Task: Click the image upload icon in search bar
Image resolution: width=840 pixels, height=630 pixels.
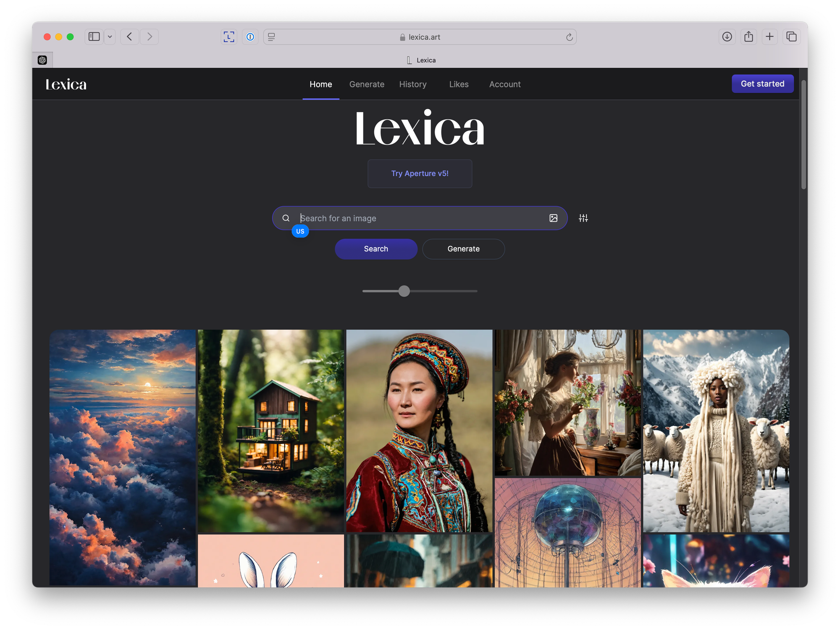Action: coord(554,218)
